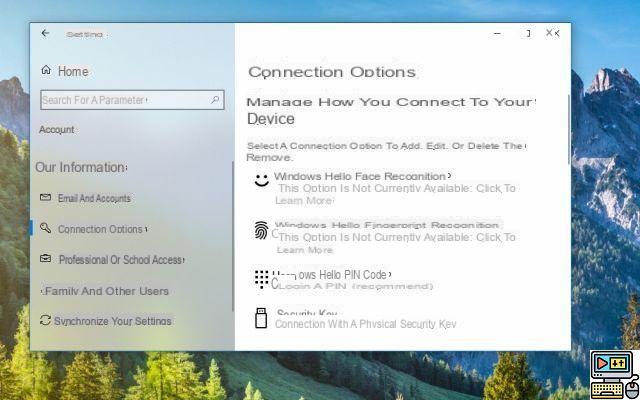Select Our Information in sidebar

click(81, 167)
